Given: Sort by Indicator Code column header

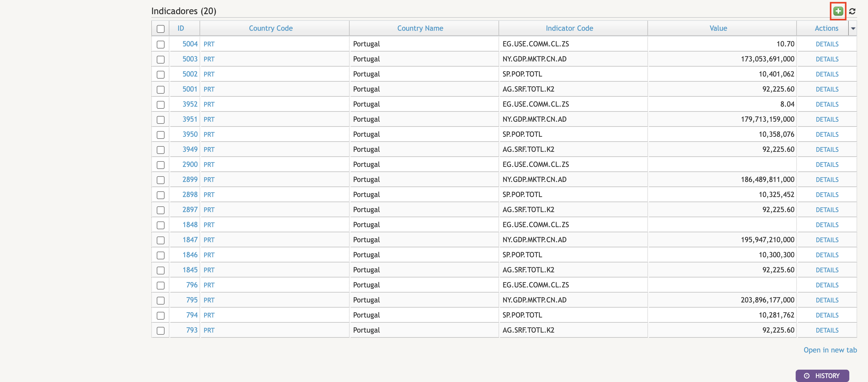Looking at the screenshot, I should [x=569, y=28].
